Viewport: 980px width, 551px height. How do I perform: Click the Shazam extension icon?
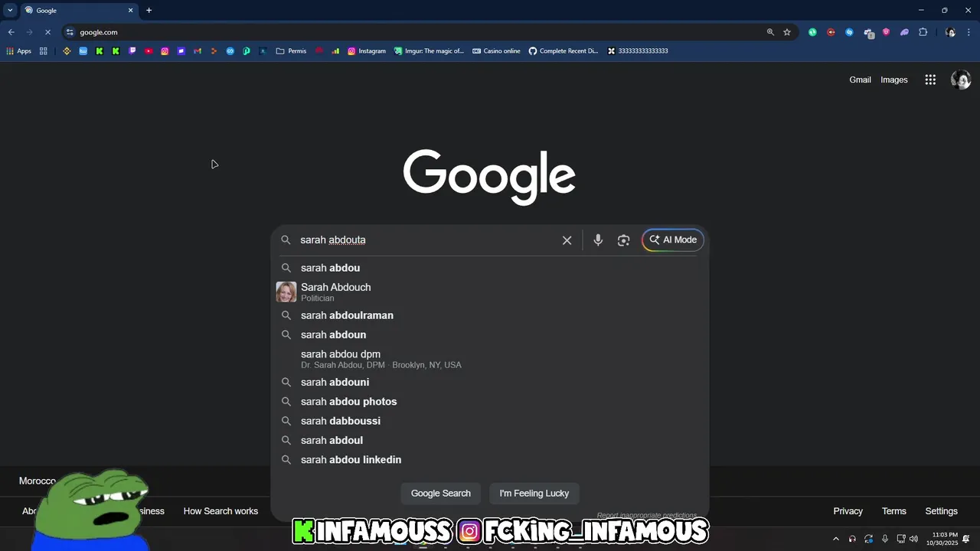(849, 32)
